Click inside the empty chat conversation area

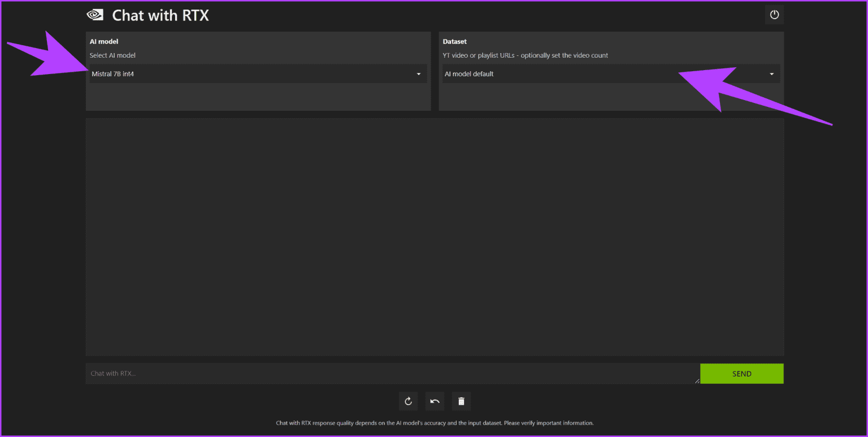pos(435,237)
